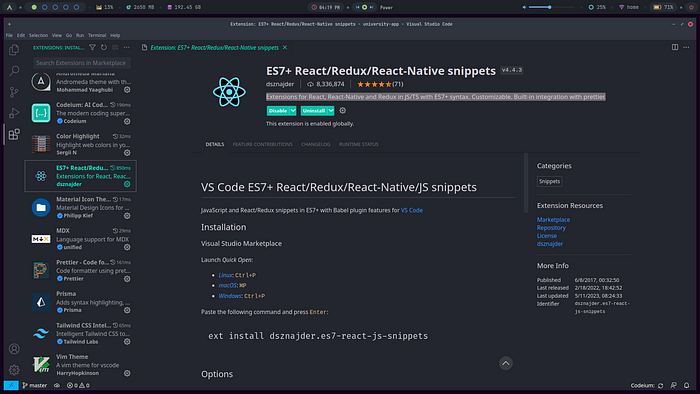The image size is (700, 394).
Task: Click the master git branch in status bar
Action: point(34,385)
